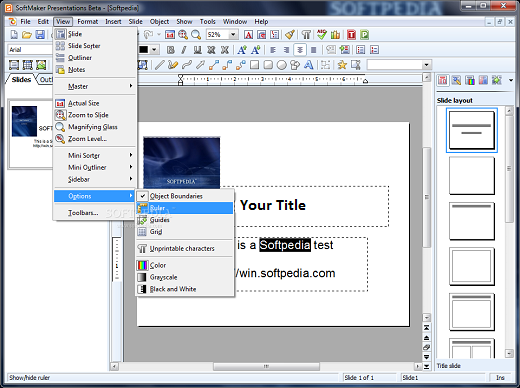Viewport: 520px width, 388px height.
Task: Choose Actual Size menu entry
Action: pyautogui.click(x=95, y=103)
